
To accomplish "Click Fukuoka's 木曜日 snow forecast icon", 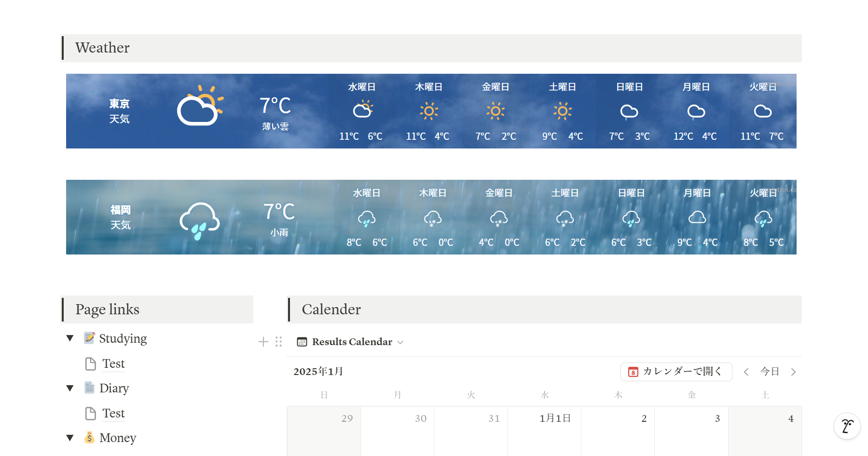I will coord(432,218).
